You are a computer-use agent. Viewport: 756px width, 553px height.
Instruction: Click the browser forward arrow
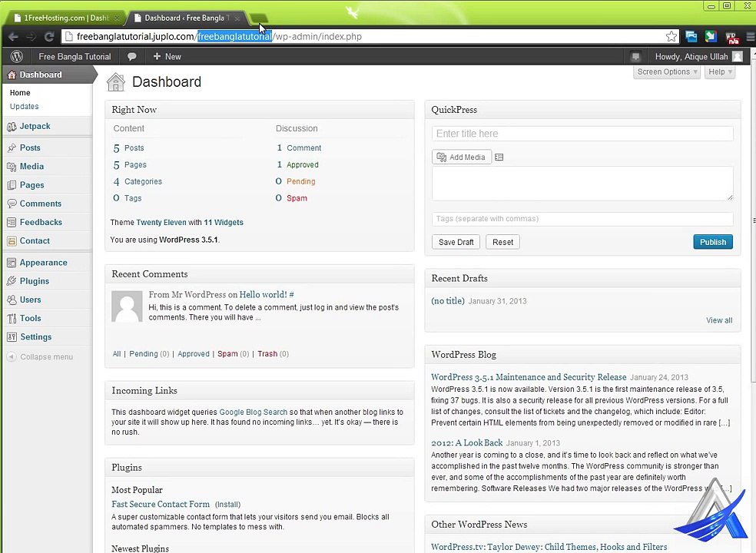point(31,37)
